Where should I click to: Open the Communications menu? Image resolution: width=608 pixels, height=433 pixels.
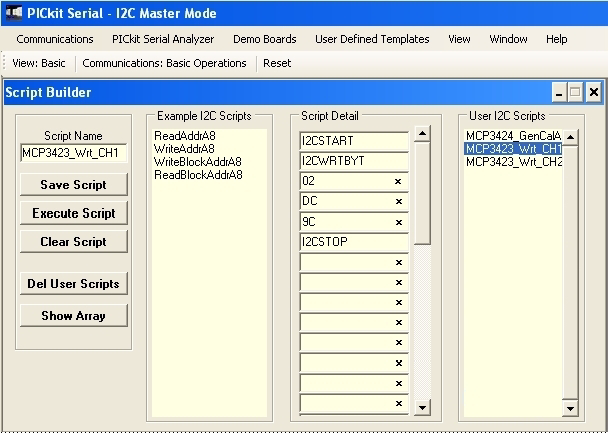point(55,39)
